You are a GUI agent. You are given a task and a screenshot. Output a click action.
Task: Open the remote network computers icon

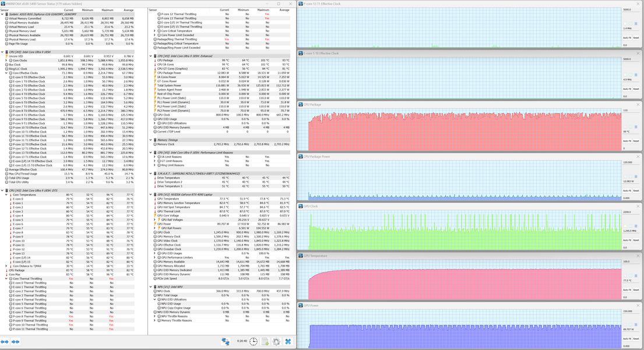pos(226,341)
